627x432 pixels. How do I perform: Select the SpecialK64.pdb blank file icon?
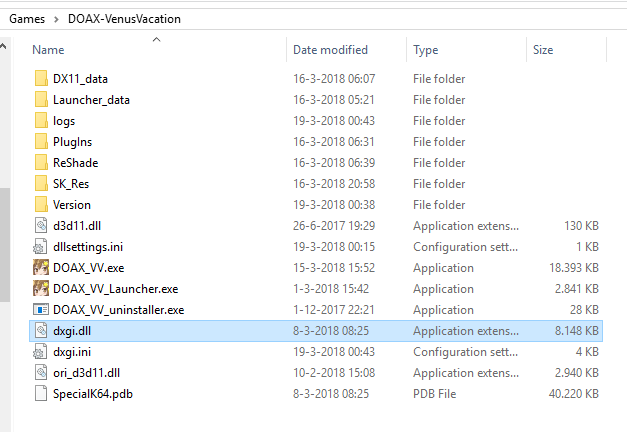tap(41, 394)
